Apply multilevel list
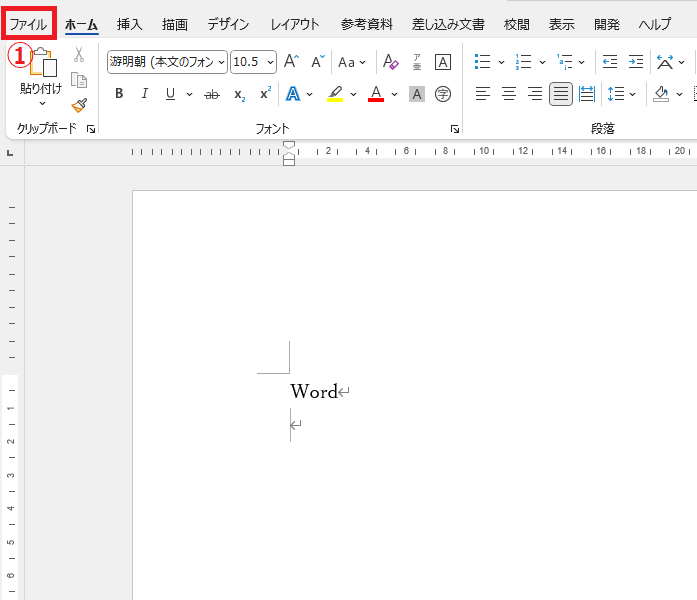 [565, 62]
